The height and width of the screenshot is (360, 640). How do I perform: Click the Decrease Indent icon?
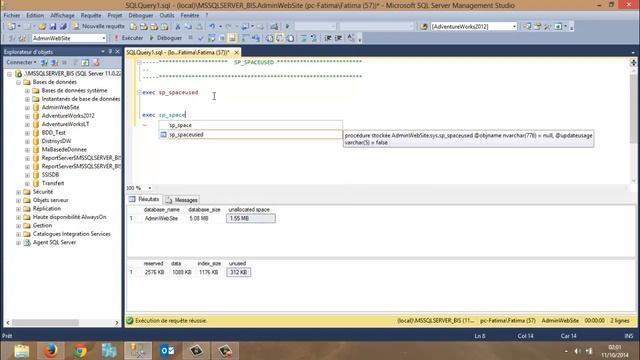328,38
